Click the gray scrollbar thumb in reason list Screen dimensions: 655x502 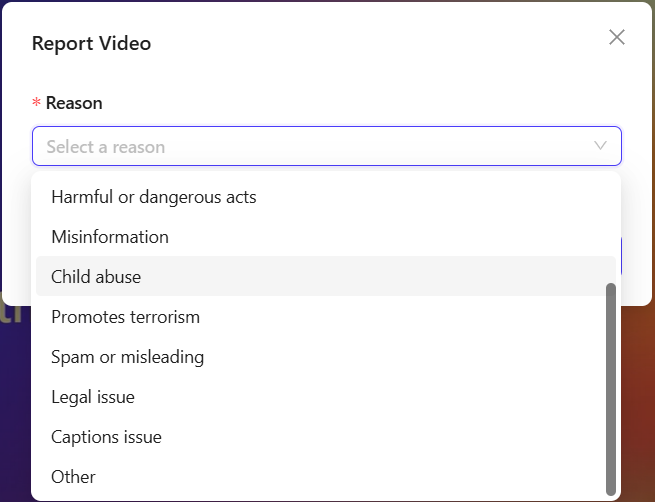coord(611,390)
